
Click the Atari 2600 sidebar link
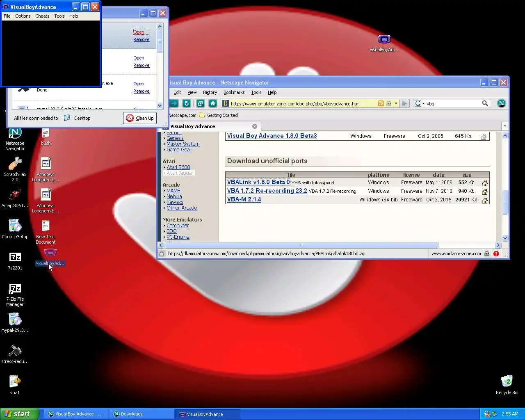click(x=178, y=167)
